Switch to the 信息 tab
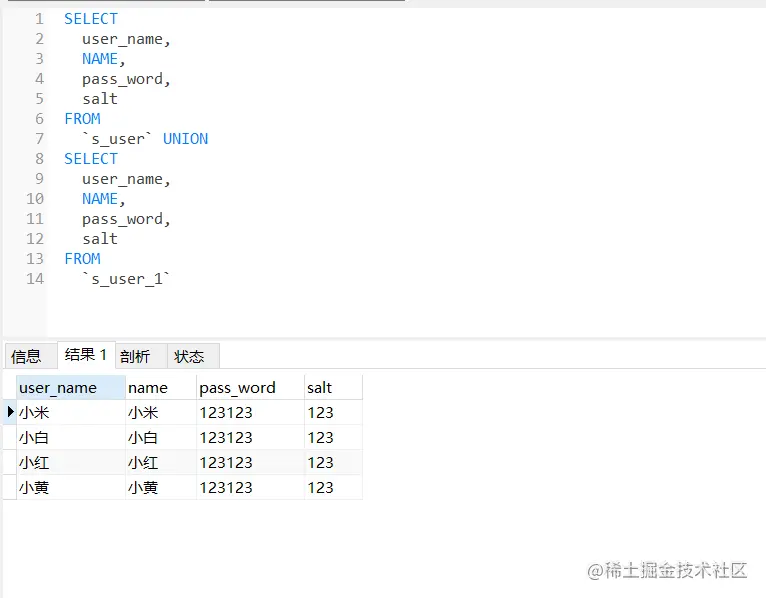766x598 pixels. click(x=27, y=356)
